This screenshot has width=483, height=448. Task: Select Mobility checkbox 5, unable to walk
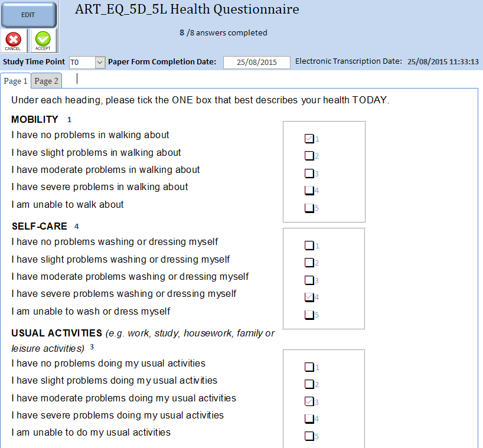[x=309, y=208]
